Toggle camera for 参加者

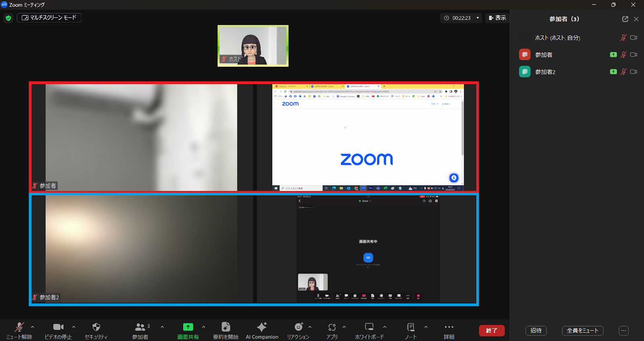click(634, 54)
